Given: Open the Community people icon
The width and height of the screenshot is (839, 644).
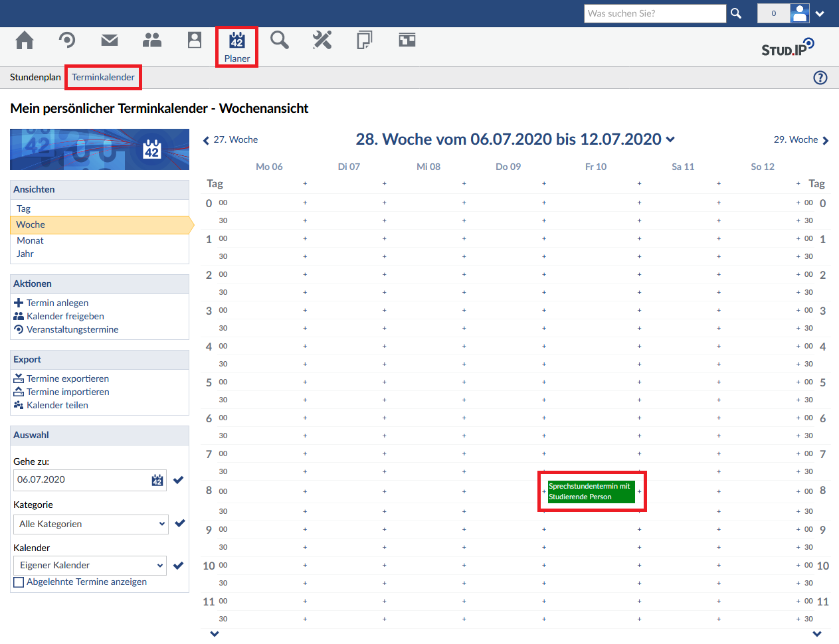Looking at the screenshot, I should tap(152, 41).
